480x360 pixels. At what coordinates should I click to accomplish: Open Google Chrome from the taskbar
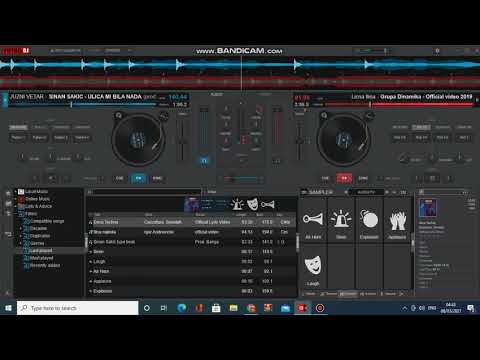pyautogui.click(x=251, y=308)
